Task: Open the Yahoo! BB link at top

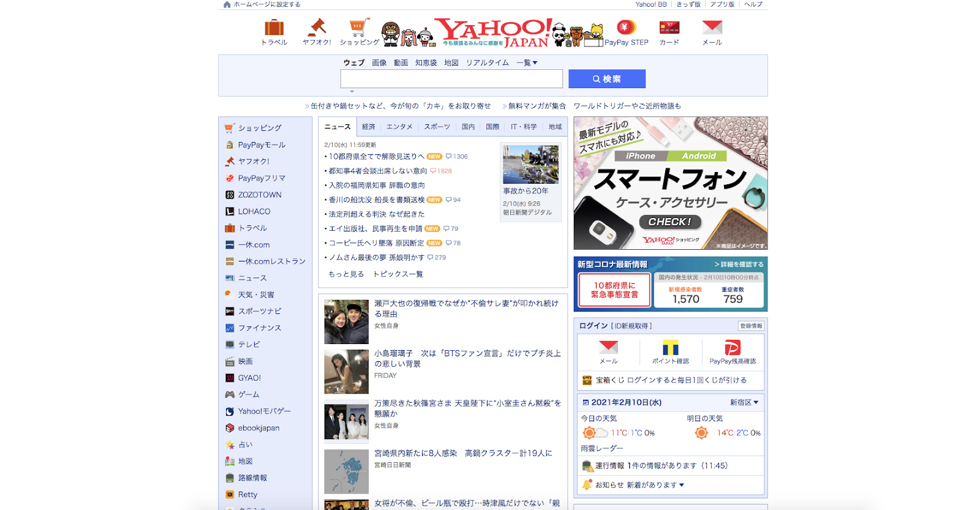Action: click(650, 4)
